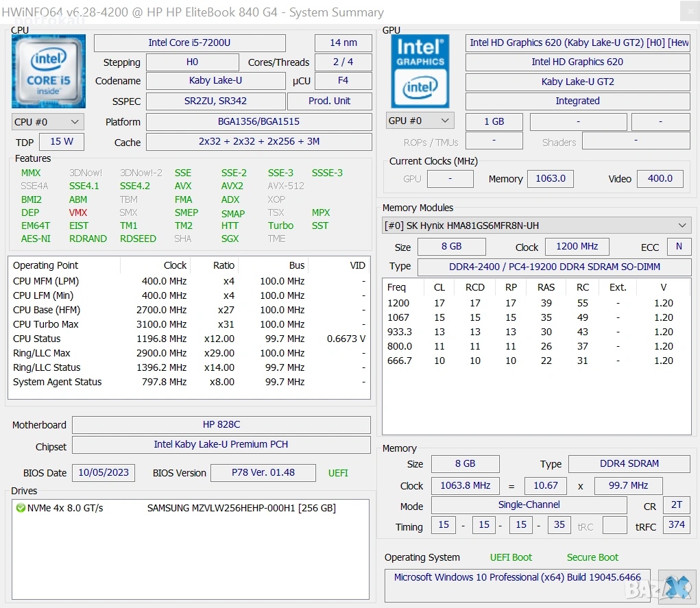The image size is (700, 608).
Task: Open the GPU #0 selector dropdown
Action: tap(420, 121)
